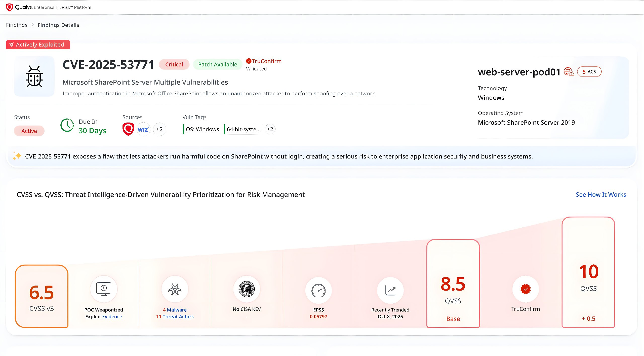Click the internet-facing globe warning icon
The image size is (644, 356).
[x=569, y=72]
